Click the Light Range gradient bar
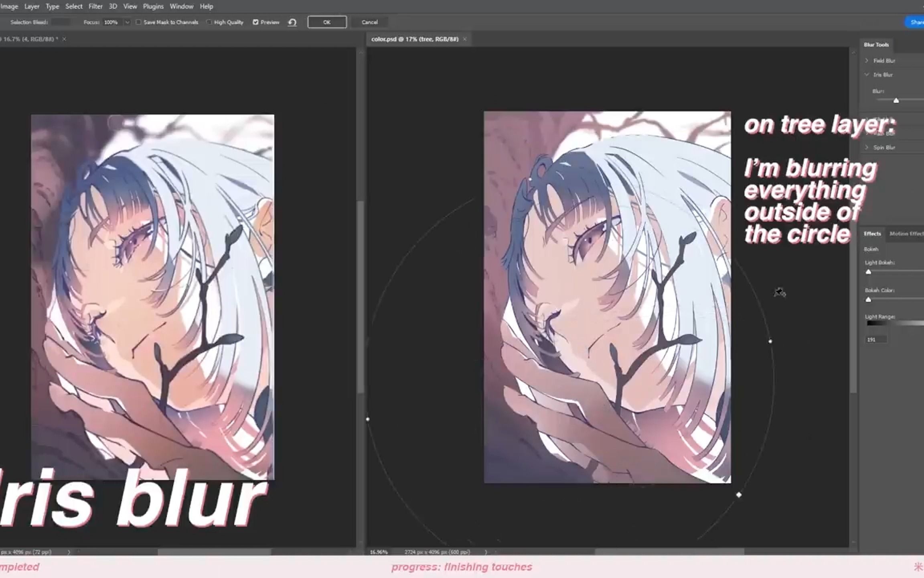924x578 pixels. coord(895,323)
